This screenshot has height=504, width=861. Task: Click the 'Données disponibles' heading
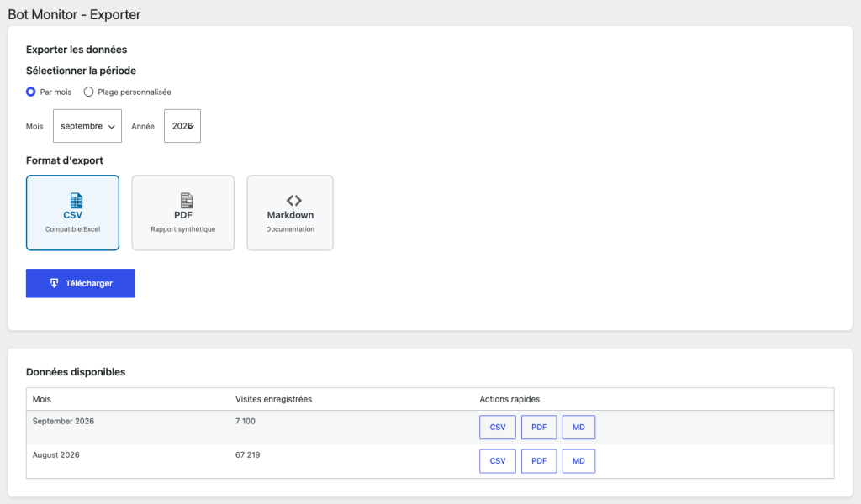[x=76, y=372]
